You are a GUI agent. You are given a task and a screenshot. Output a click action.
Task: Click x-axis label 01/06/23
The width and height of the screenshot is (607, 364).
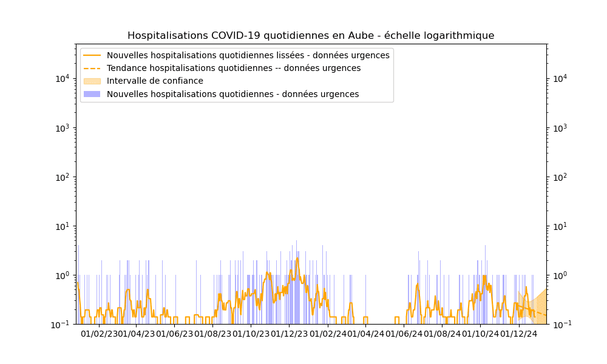pyautogui.click(x=174, y=334)
